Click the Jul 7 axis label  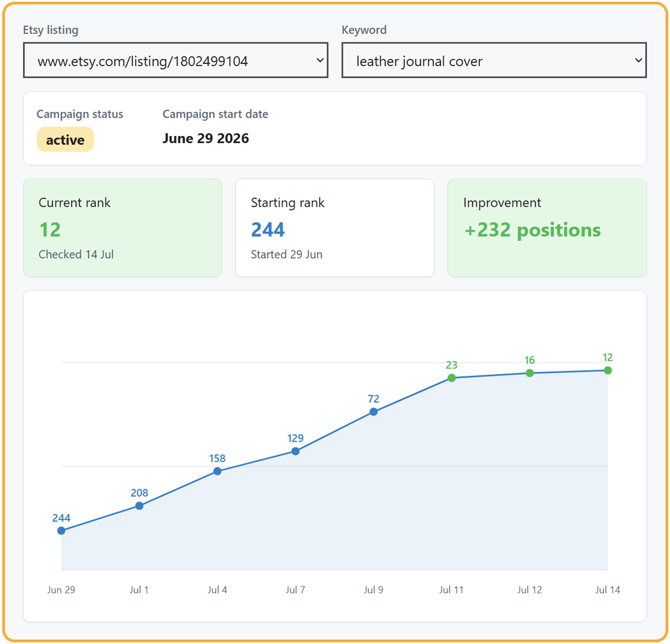click(296, 590)
